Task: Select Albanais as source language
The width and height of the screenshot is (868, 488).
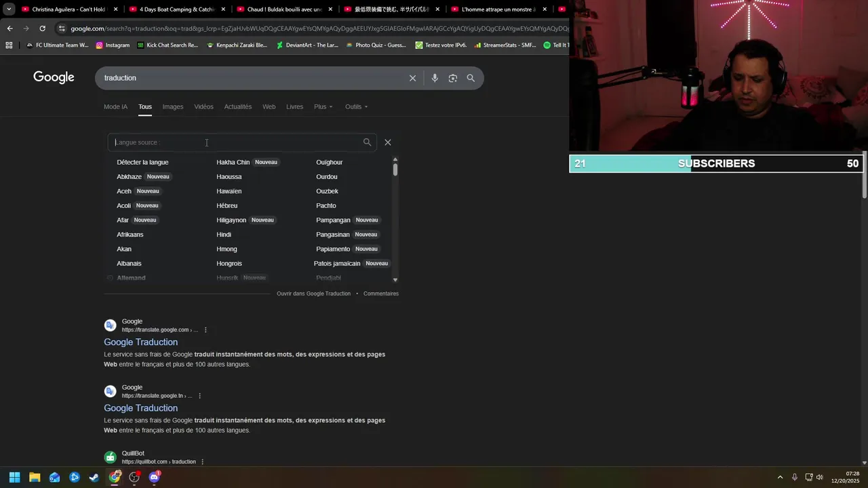Action: pyautogui.click(x=129, y=263)
